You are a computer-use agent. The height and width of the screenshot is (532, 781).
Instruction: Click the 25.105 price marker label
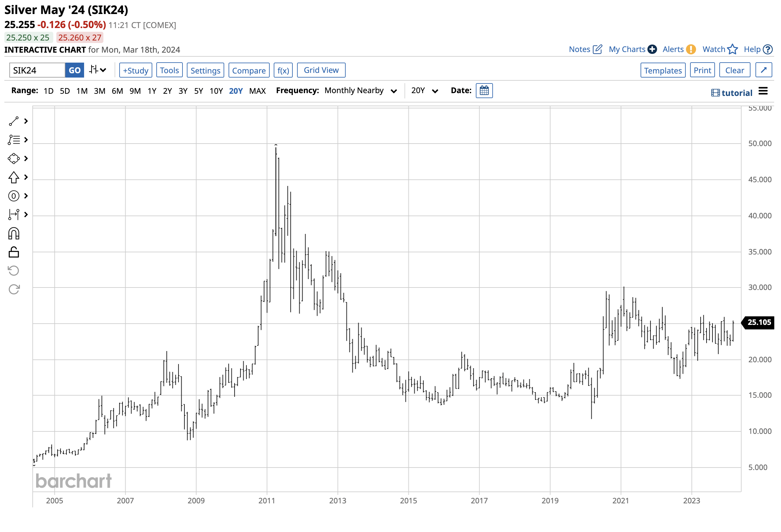759,323
